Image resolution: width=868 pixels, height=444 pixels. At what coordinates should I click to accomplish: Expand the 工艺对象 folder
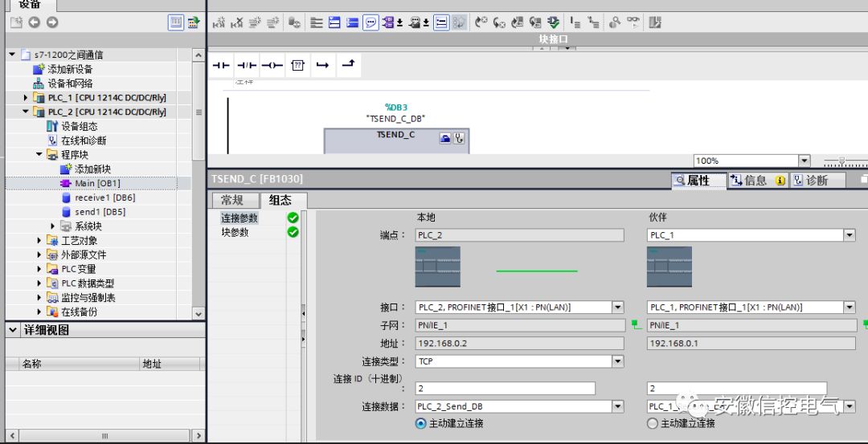tap(39, 241)
